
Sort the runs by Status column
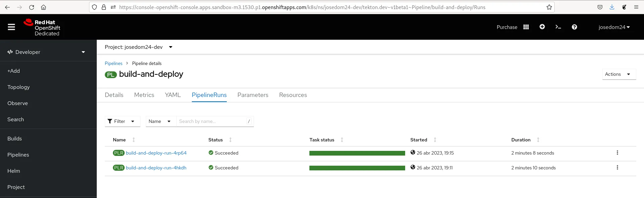point(216,140)
